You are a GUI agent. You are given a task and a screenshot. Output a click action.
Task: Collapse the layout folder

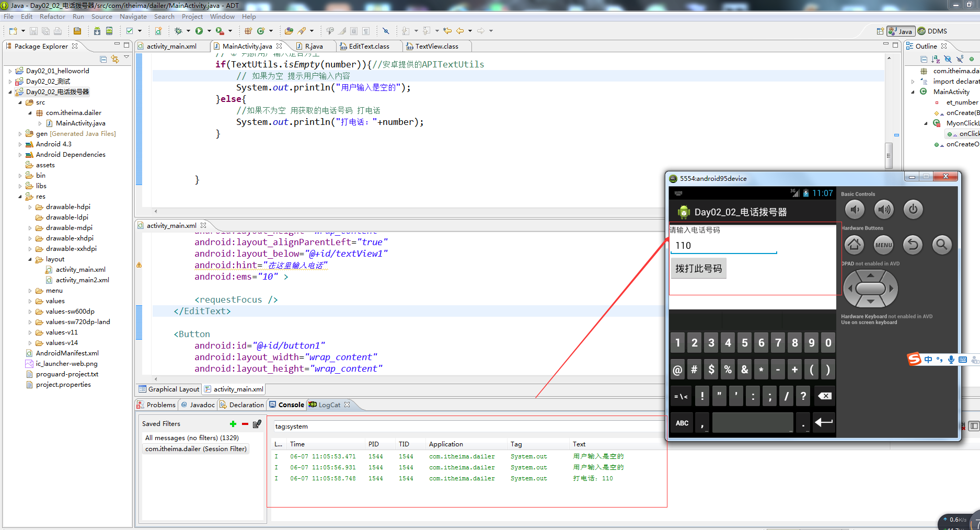pos(30,259)
